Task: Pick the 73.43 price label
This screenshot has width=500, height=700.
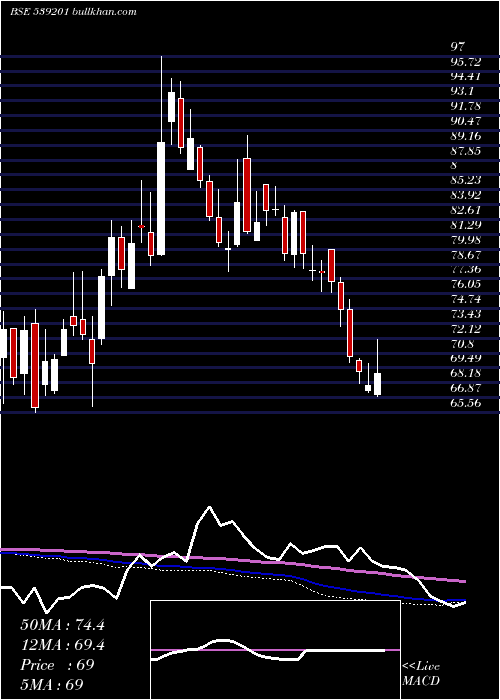Action: point(466,314)
